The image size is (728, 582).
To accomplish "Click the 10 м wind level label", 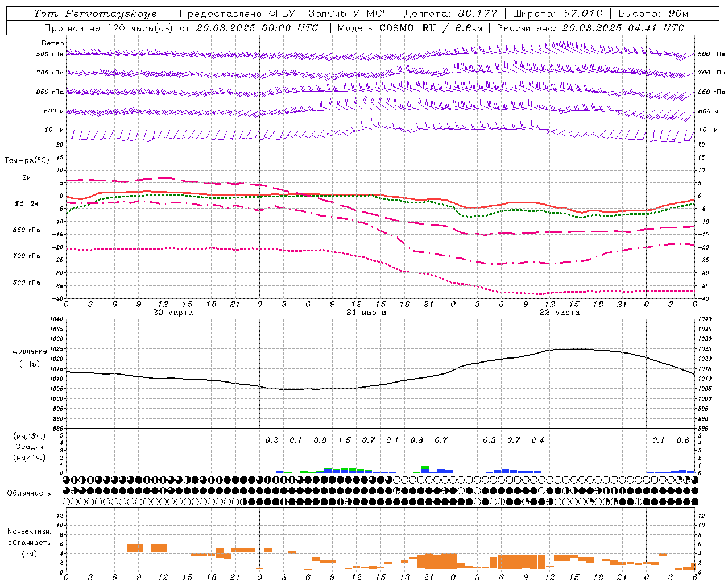I will 55,130.
